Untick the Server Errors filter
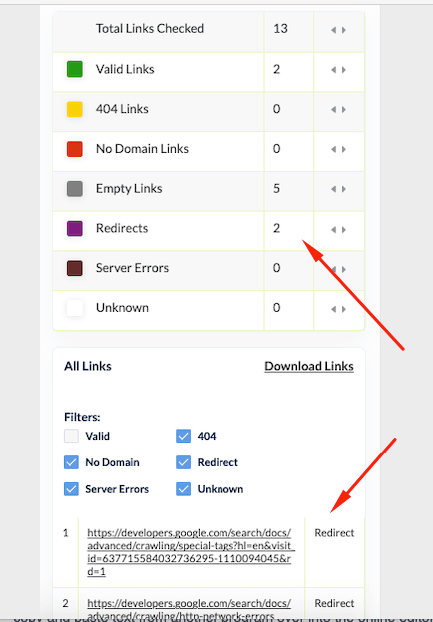Screen dimensions: 433x622 pyautogui.click(x=71, y=489)
